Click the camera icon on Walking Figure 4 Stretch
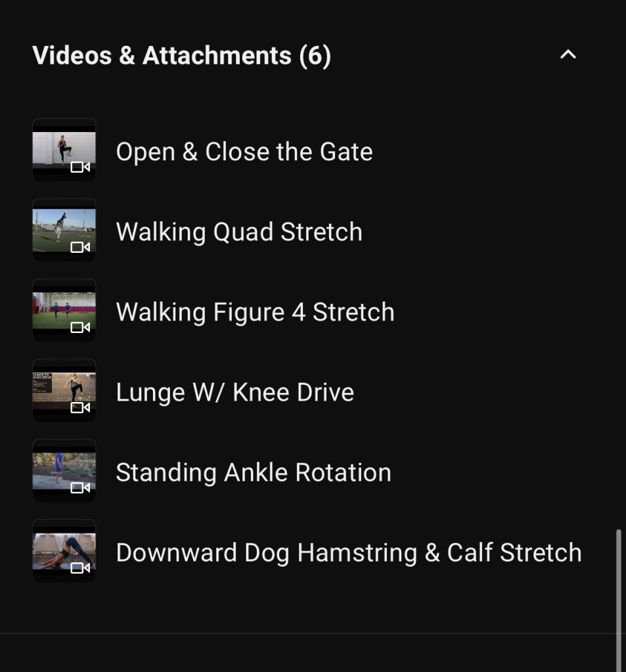 coord(80,327)
